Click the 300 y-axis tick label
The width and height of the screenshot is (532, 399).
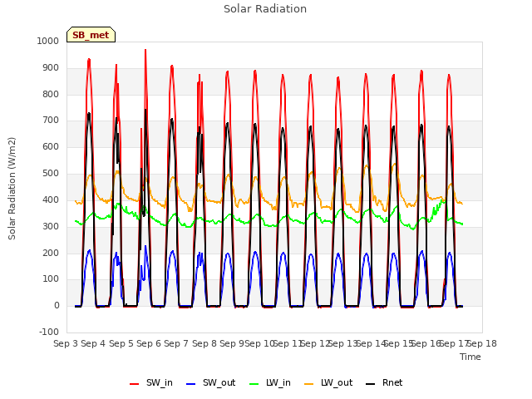51,226
